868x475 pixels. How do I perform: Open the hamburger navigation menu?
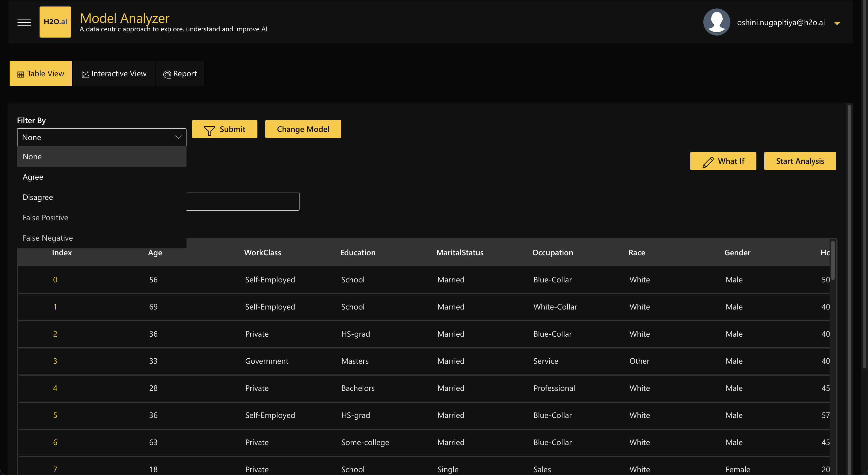[24, 22]
